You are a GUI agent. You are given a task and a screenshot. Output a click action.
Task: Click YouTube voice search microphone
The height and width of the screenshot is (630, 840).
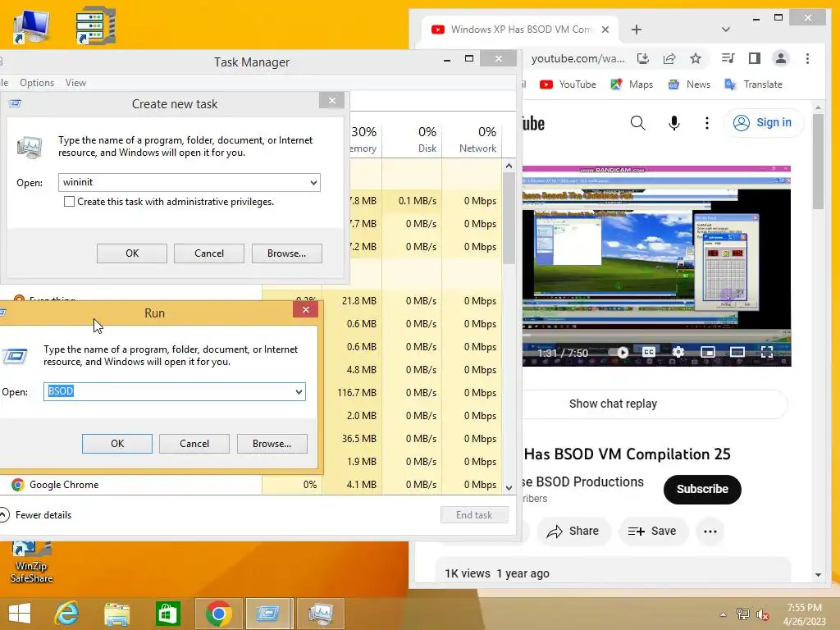[674, 123]
